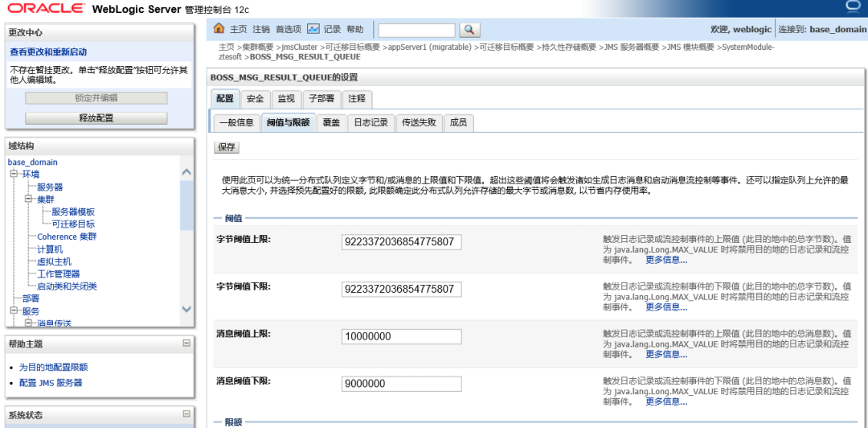The image size is (868, 428).
Task: Click the 保存 button
Action: pyautogui.click(x=227, y=147)
